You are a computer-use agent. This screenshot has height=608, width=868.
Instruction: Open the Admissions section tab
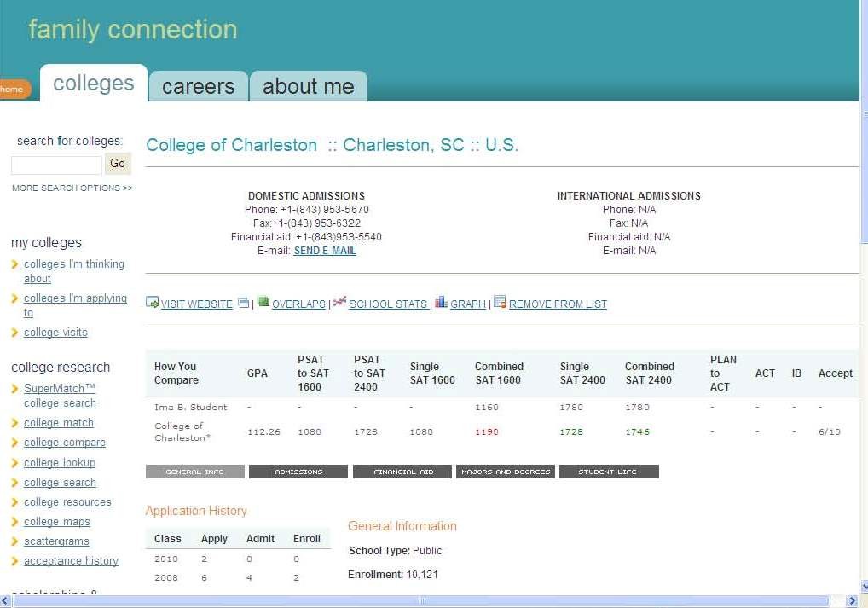coord(298,472)
